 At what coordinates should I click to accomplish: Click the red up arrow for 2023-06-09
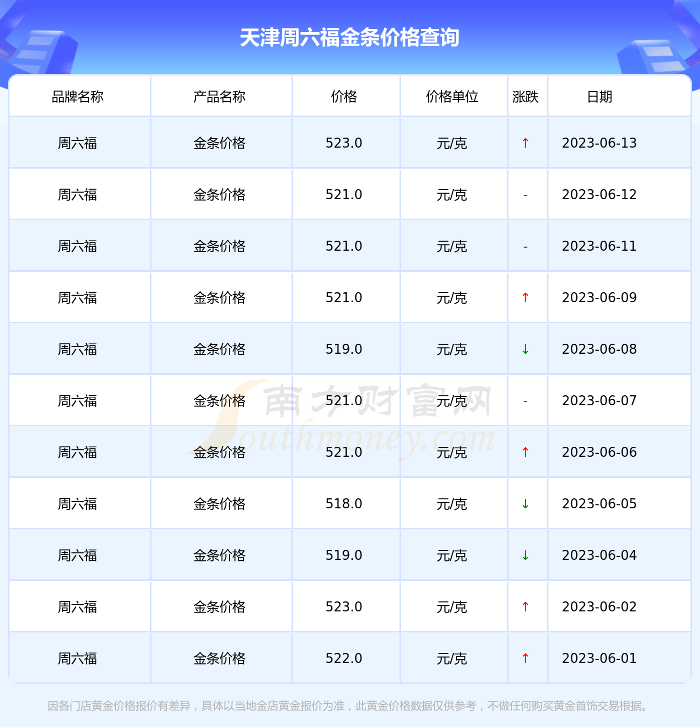click(x=525, y=298)
